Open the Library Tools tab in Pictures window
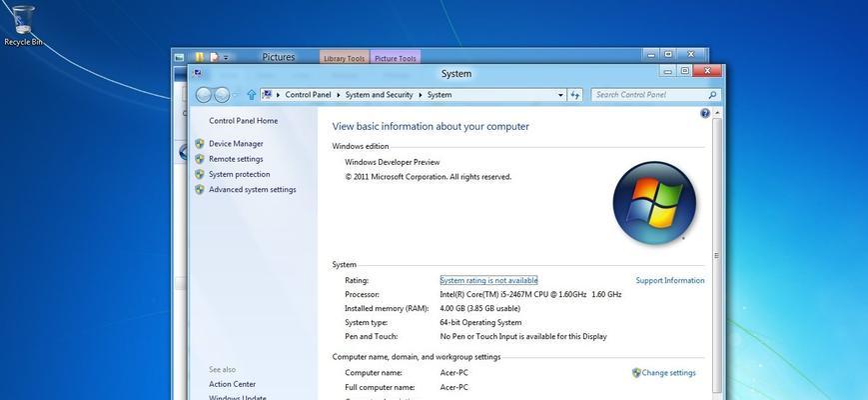The image size is (868, 400). [x=345, y=58]
